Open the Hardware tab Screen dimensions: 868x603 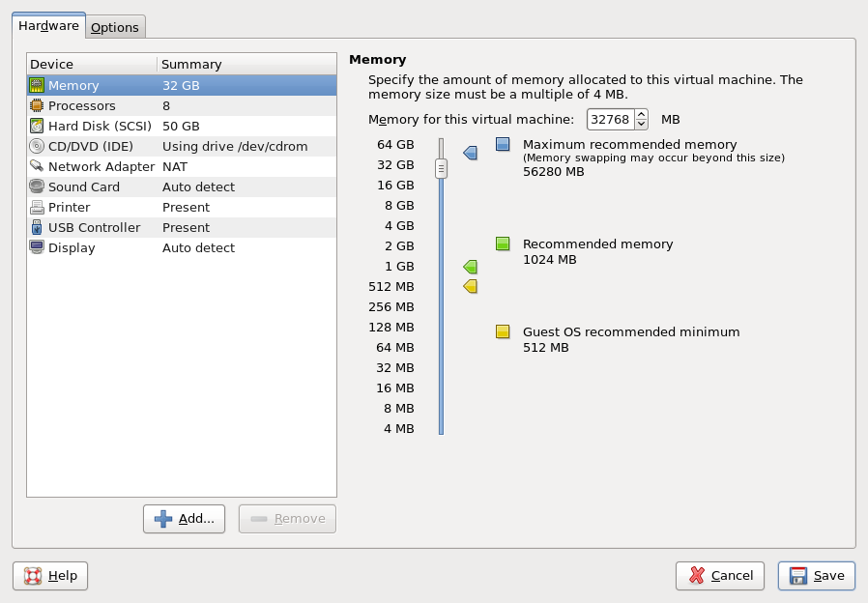pyautogui.click(x=47, y=26)
